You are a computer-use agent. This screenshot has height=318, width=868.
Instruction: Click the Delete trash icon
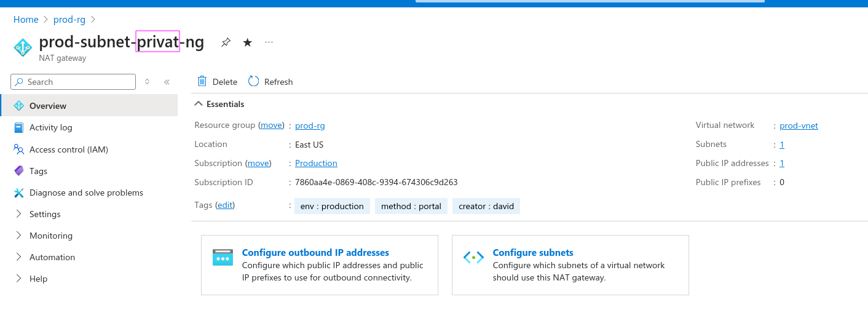coord(202,81)
